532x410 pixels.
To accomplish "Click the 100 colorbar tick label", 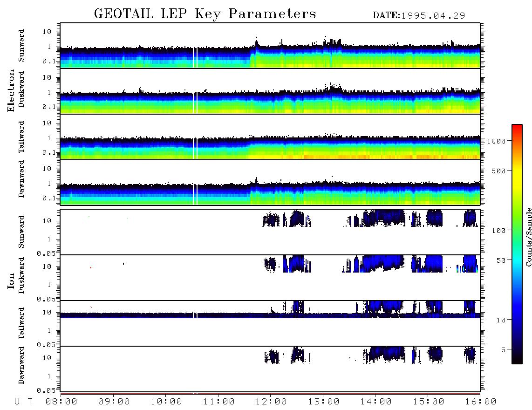I will pos(498,231).
